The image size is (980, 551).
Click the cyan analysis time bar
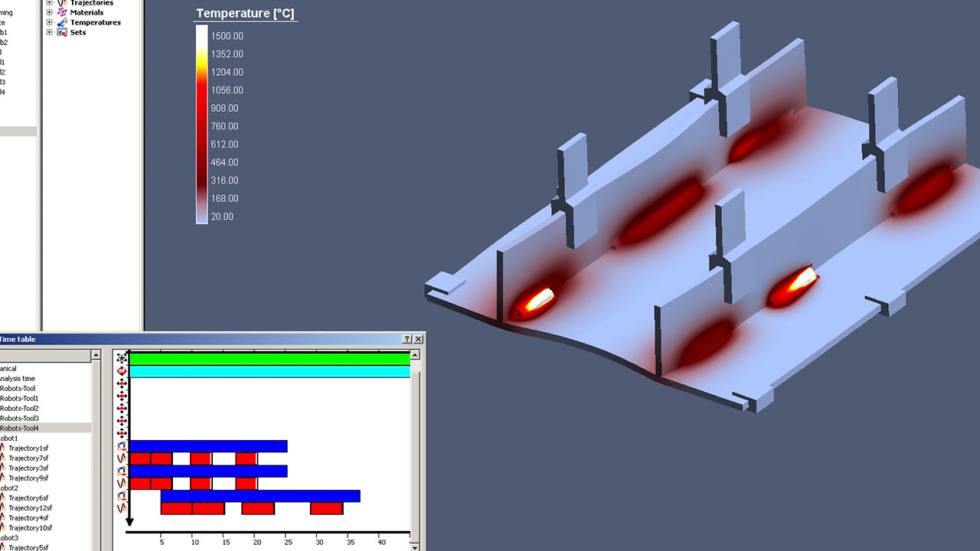pyautogui.click(x=269, y=371)
